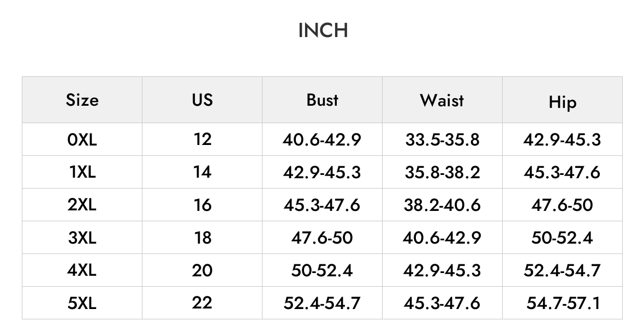Select the US column header
This screenshot has width=644, height=327.
click(x=202, y=100)
